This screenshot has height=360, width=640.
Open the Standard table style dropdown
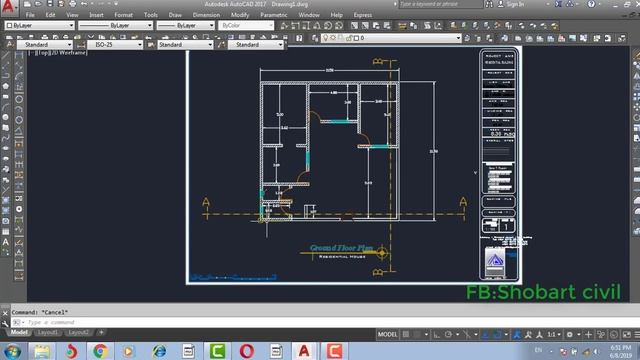tap(186, 44)
